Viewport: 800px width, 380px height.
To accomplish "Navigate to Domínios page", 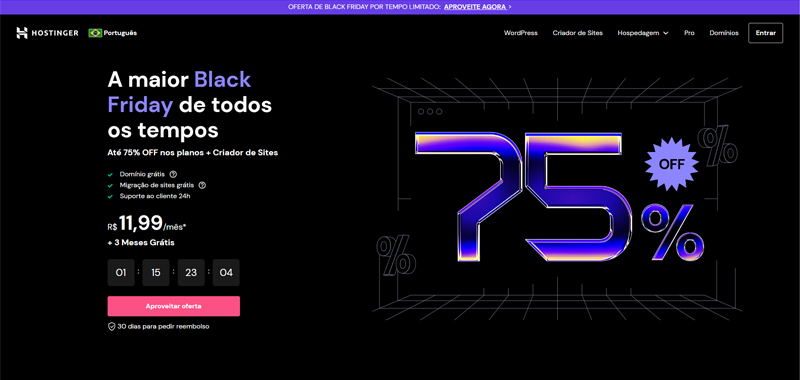I will [723, 33].
